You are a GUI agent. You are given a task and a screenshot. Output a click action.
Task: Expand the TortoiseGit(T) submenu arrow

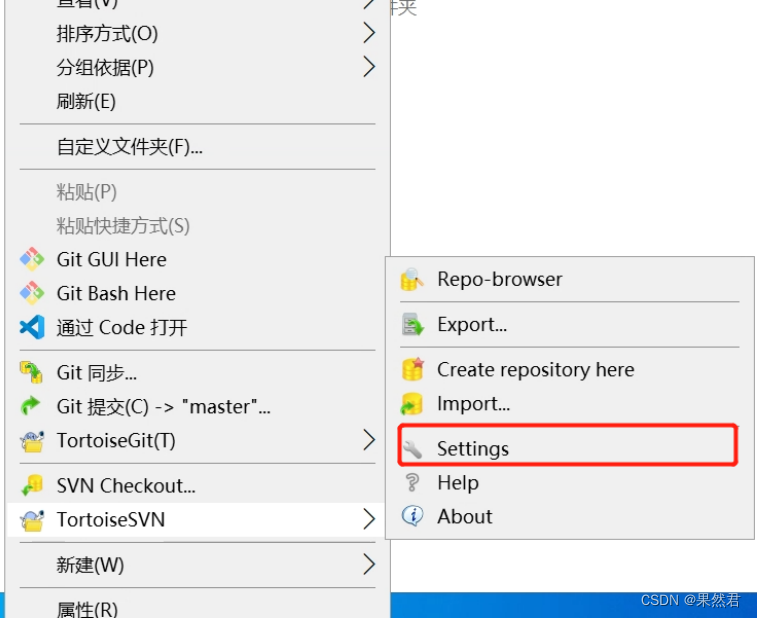pos(369,440)
